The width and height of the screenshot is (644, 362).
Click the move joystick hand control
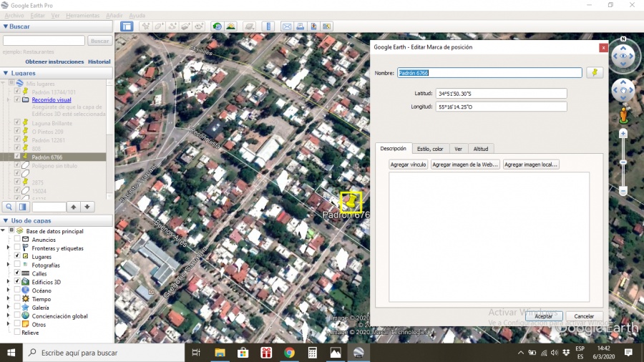[623, 90]
